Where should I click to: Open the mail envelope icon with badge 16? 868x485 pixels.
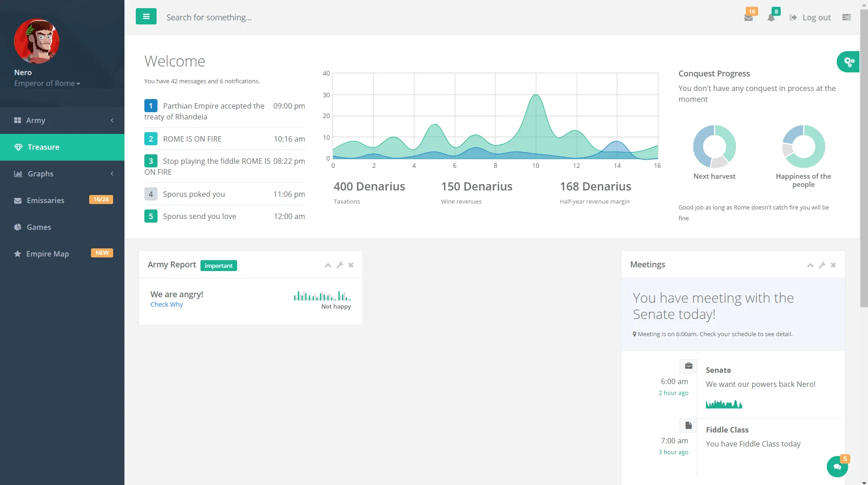click(749, 17)
